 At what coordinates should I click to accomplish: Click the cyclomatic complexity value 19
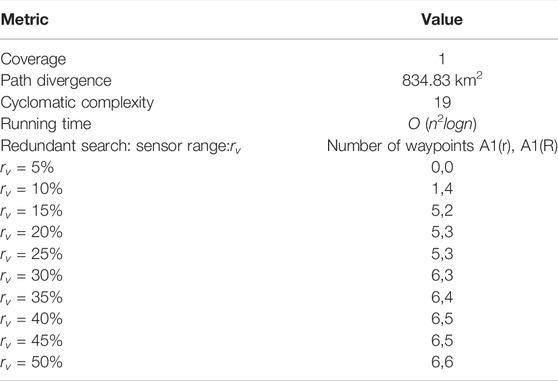tap(442, 103)
